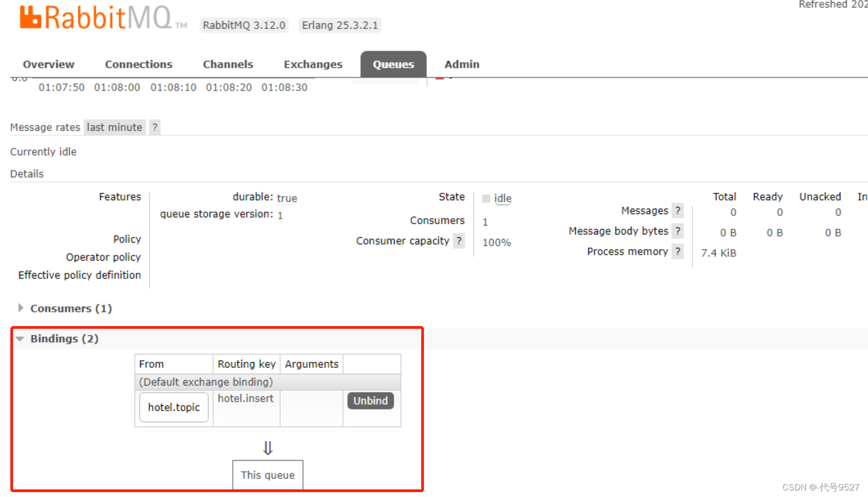Collapse the Bindings (2) section
The height and width of the screenshot is (497, 868).
[64, 339]
